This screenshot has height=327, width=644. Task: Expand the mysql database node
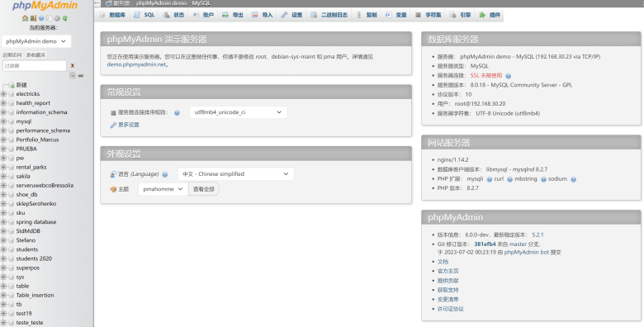pyautogui.click(x=3, y=121)
